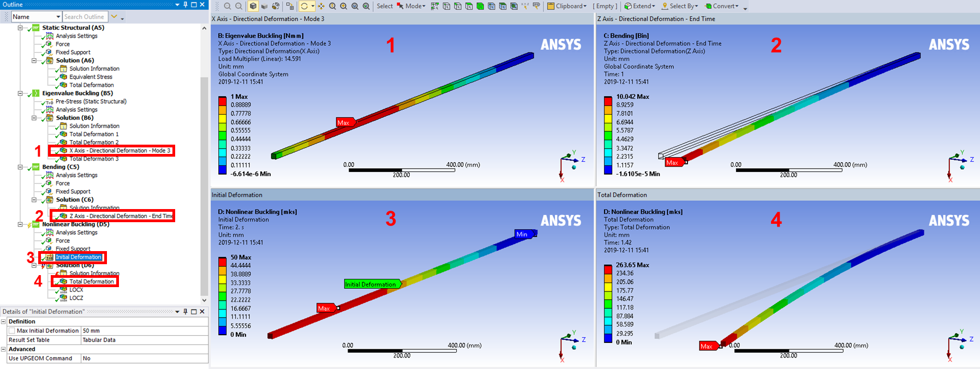Screen dimensions: 980x369
Task: Select the Rotate tool icon
Action: pyautogui.click(x=304, y=6)
